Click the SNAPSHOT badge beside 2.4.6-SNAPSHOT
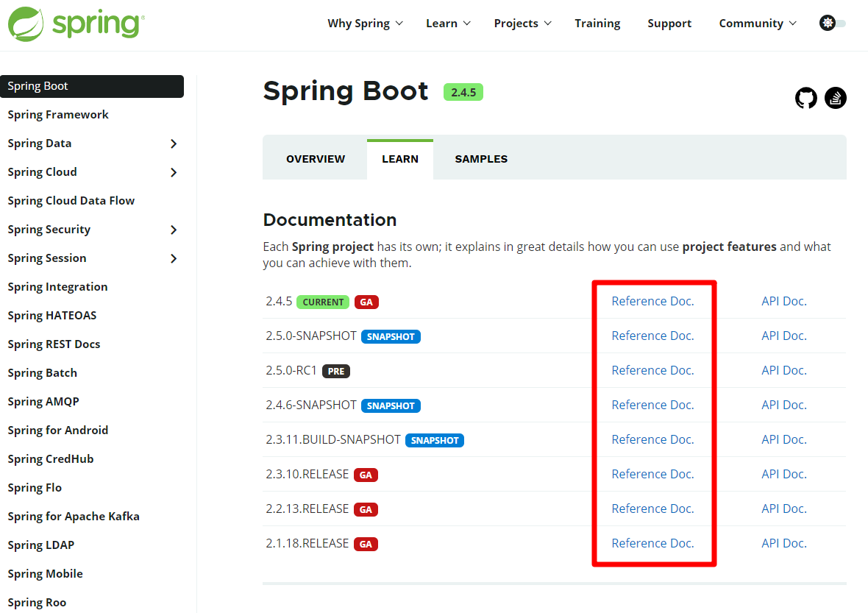 (x=391, y=406)
